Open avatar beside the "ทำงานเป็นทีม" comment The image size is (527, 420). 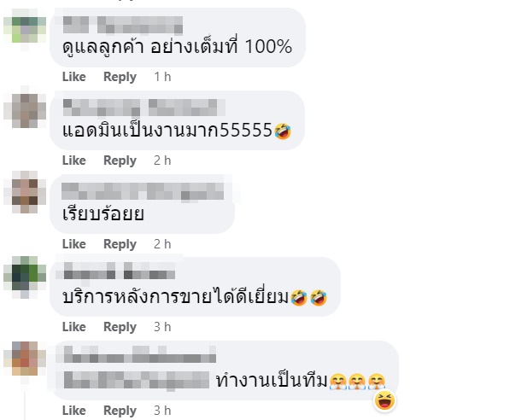[25, 359]
